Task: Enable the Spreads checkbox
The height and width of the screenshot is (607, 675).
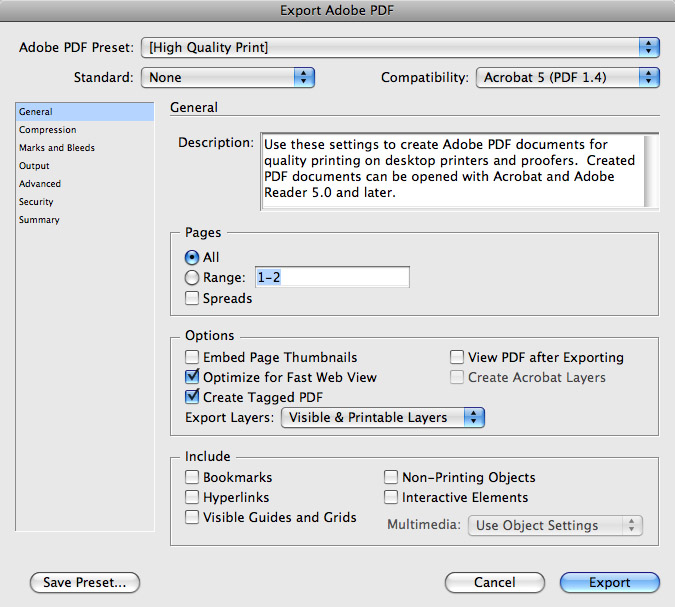Action: pos(192,298)
